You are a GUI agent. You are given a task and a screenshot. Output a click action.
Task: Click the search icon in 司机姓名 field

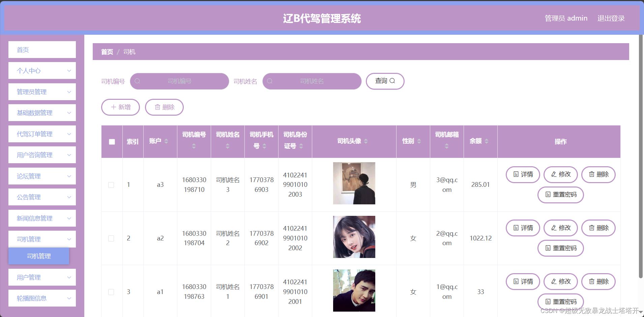point(270,81)
